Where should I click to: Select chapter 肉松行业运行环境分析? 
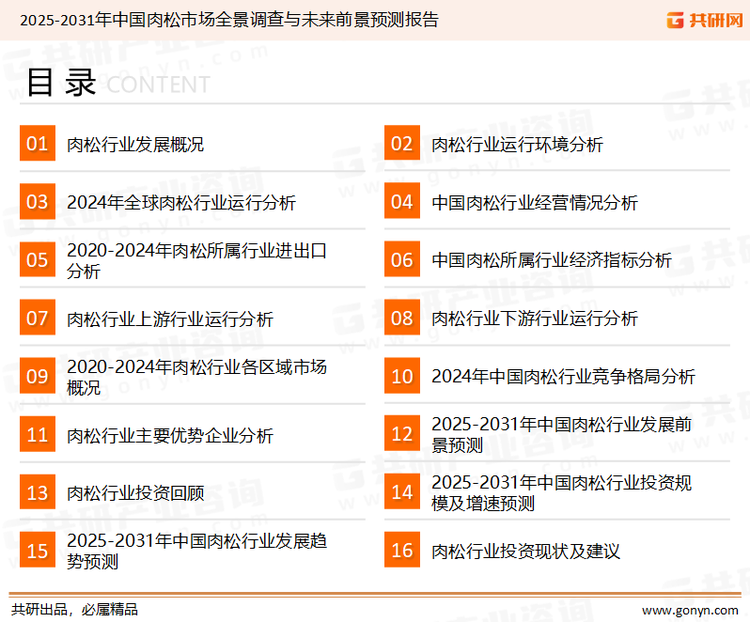point(517,144)
